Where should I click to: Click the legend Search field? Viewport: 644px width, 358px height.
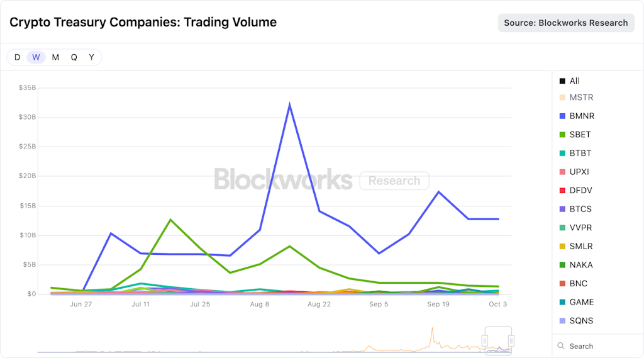point(594,346)
